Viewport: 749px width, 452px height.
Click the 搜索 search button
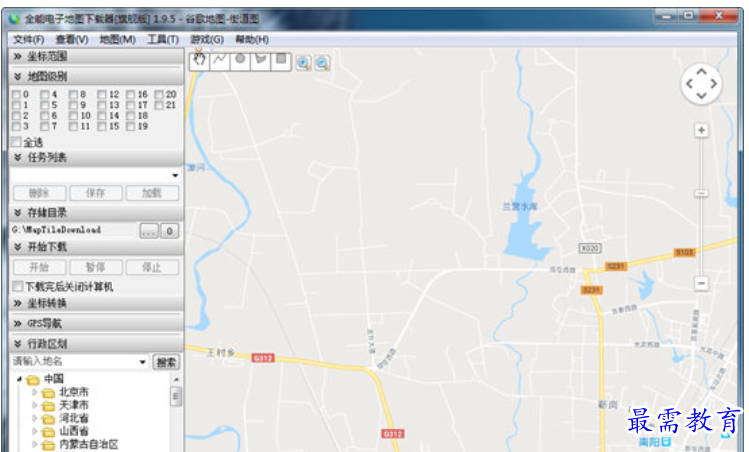click(x=166, y=362)
